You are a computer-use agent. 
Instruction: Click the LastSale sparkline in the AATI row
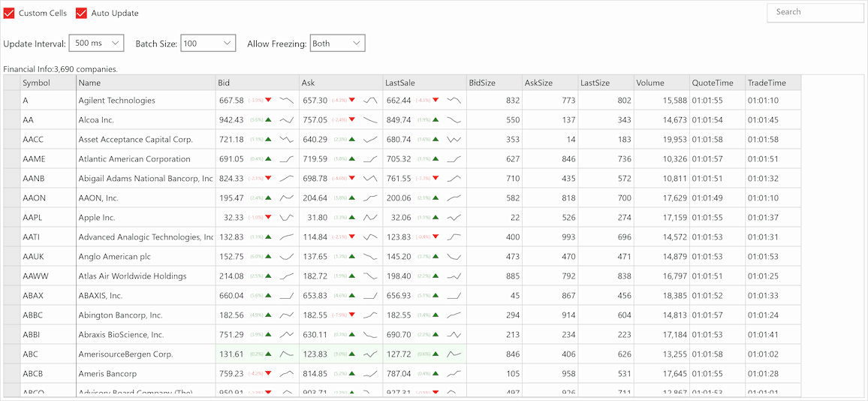tap(454, 237)
